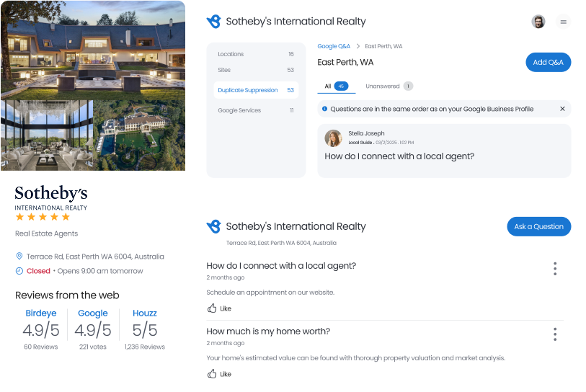Screen dimensions: 586x392
Task: Switch to the Unanswered tab
Action: (x=389, y=86)
